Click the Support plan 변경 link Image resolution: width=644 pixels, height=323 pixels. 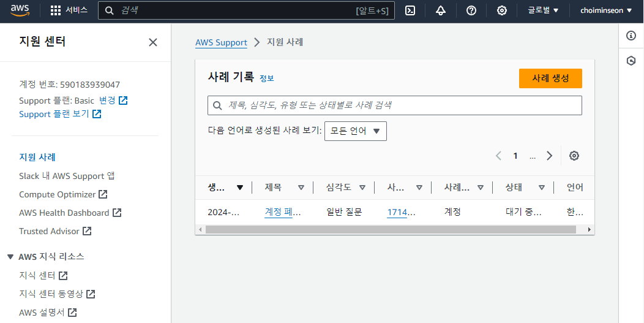pos(113,101)
